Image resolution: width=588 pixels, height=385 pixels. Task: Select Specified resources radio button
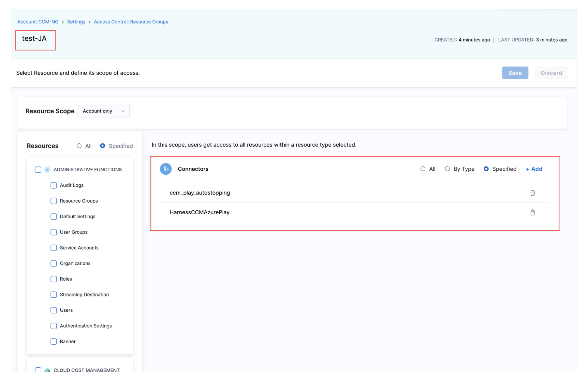click(x=103, y=146)
